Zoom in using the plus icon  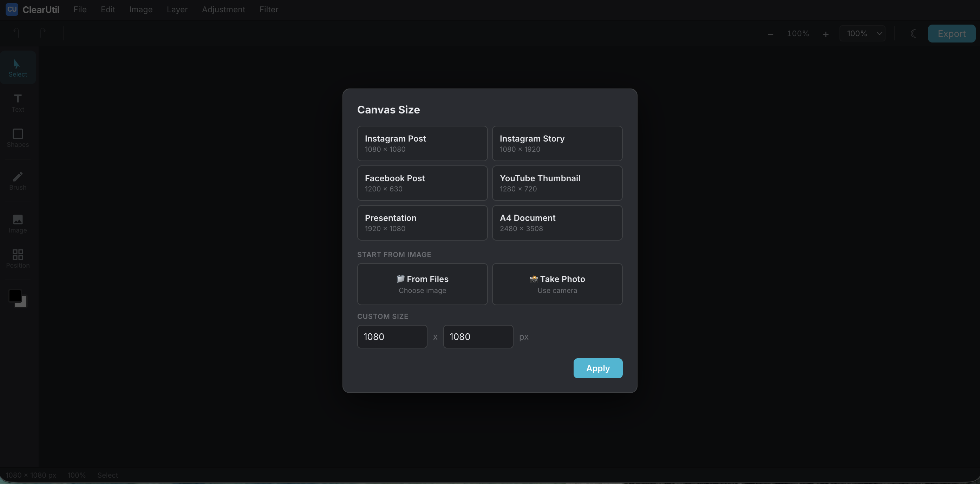click(825, 33)
